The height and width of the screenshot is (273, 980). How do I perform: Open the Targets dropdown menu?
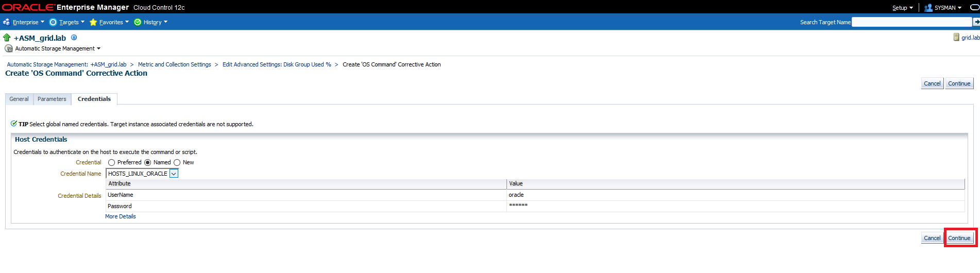click(x=72, y=22)
